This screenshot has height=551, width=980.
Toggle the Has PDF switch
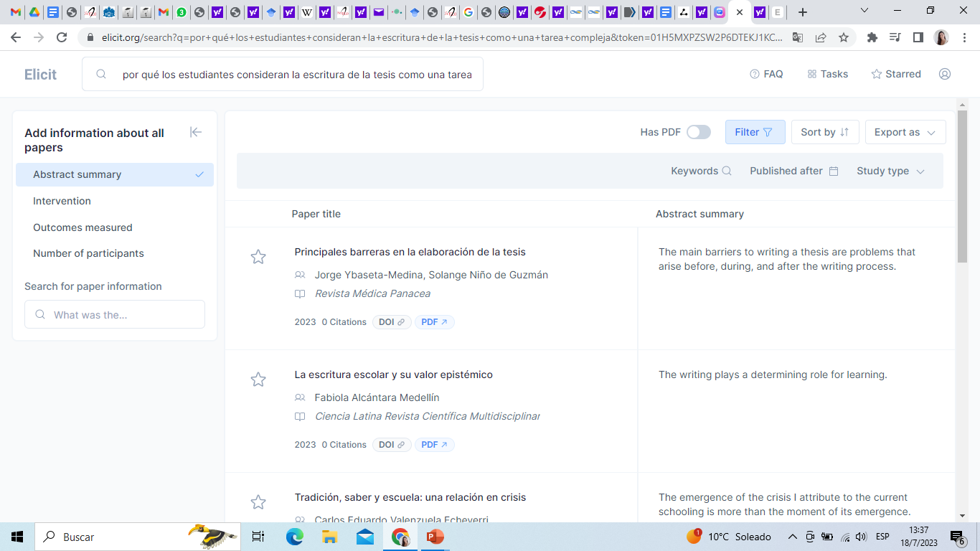coord(698,132)
